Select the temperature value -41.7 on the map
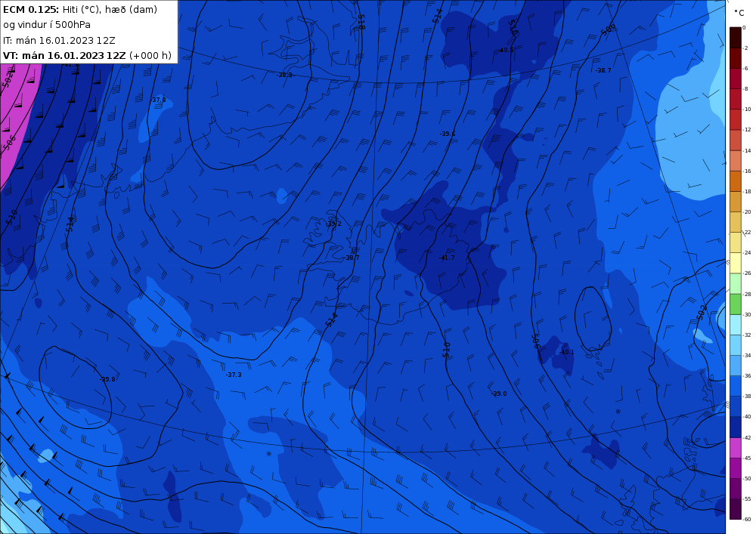Viewport: 756px width, 534px height. pos(447,258)
